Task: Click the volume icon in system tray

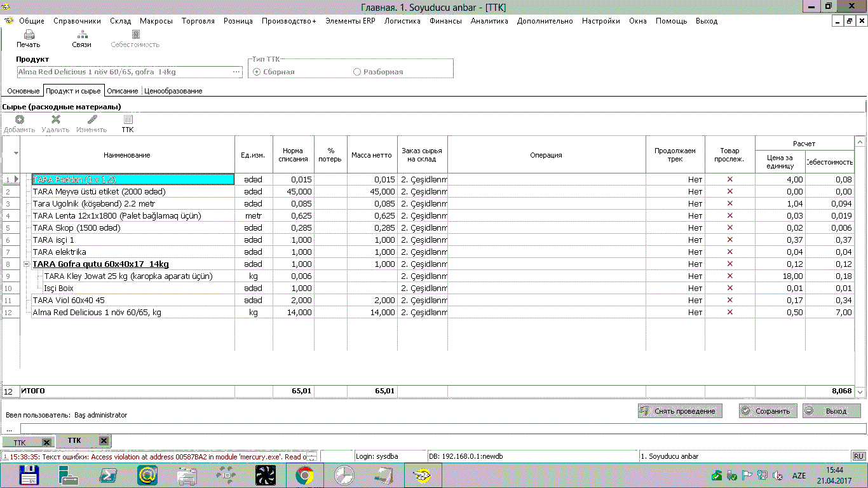Action: pyautogui.click(x=777, y=475)
